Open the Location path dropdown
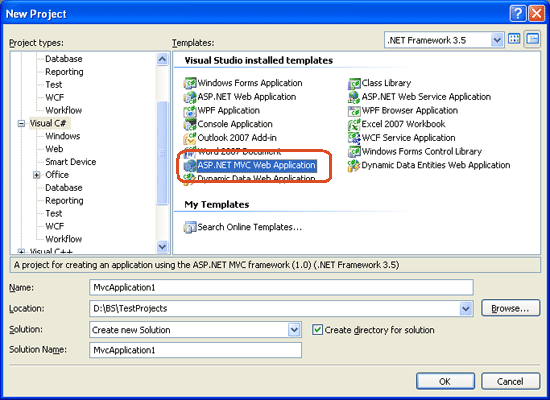Image resolution: width=550 pixels, height=400 pixels. pos(465,309)
